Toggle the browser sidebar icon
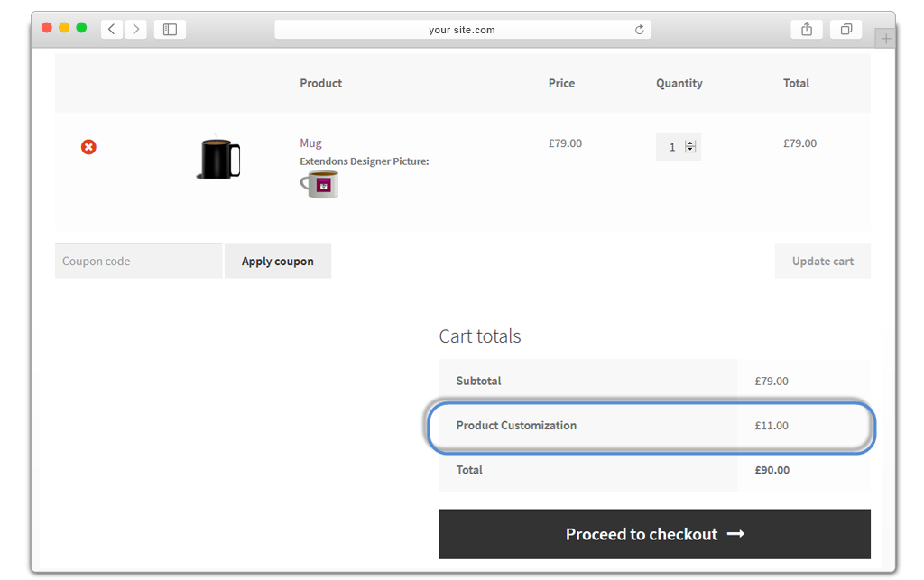The height and width of the screenshot is (580, 924). pos(170,29)
